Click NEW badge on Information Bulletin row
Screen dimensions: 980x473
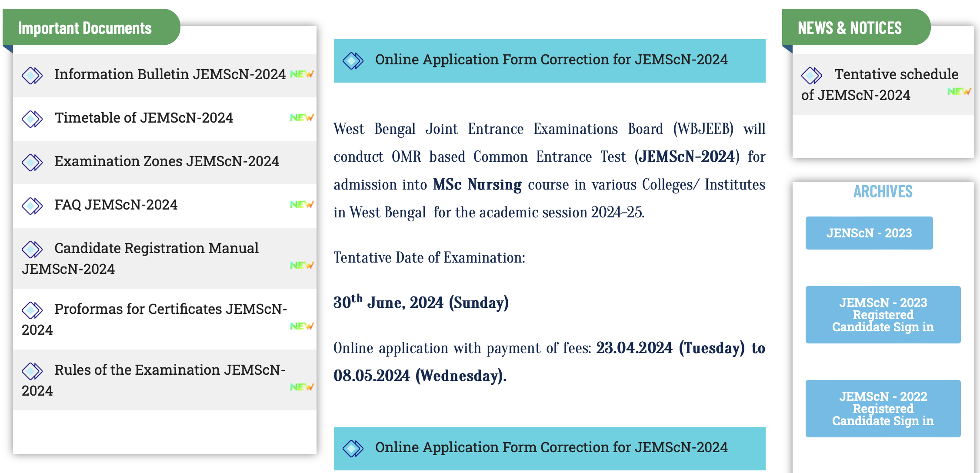pos(302,74)
